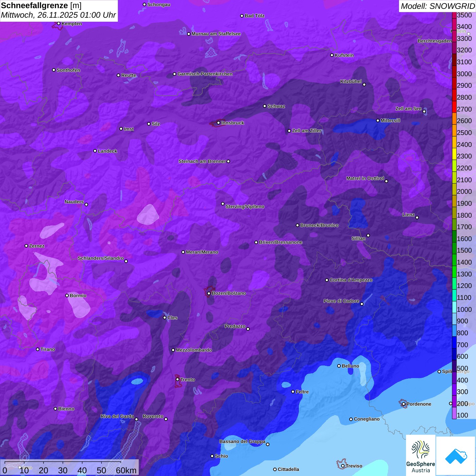This screenshot has height=476, width=476.
Task: Click the Murnau am Staffelsee label
Action: click(x=216, y=34)
